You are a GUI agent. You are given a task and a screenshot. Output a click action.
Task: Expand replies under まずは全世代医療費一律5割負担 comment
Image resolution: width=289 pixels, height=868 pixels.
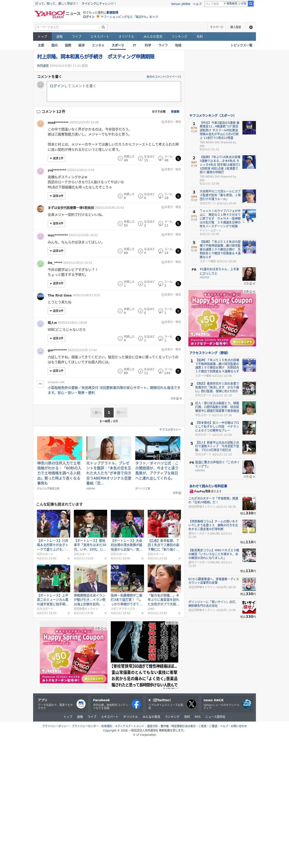56,223
